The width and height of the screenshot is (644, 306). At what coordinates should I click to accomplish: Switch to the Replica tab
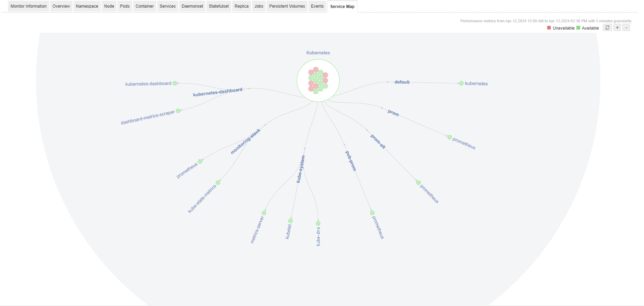pyautogui.click(x=242, y=6)
